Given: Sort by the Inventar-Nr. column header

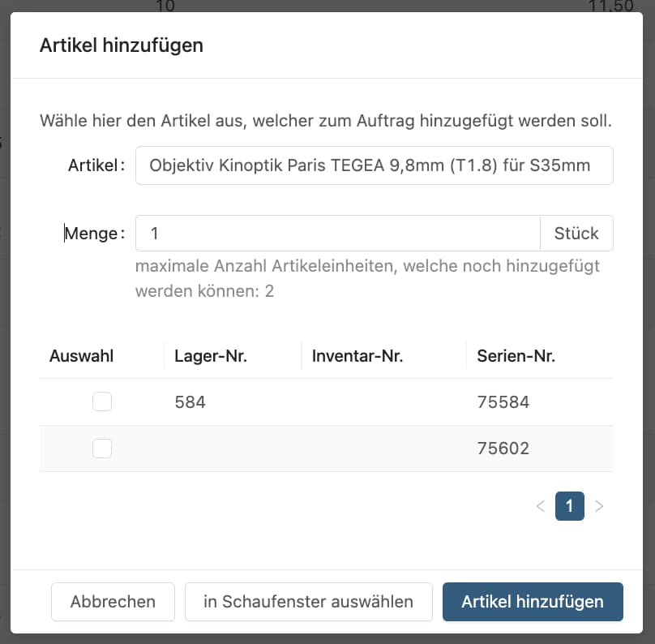Looking at the screenshot, I should point(357,355).
